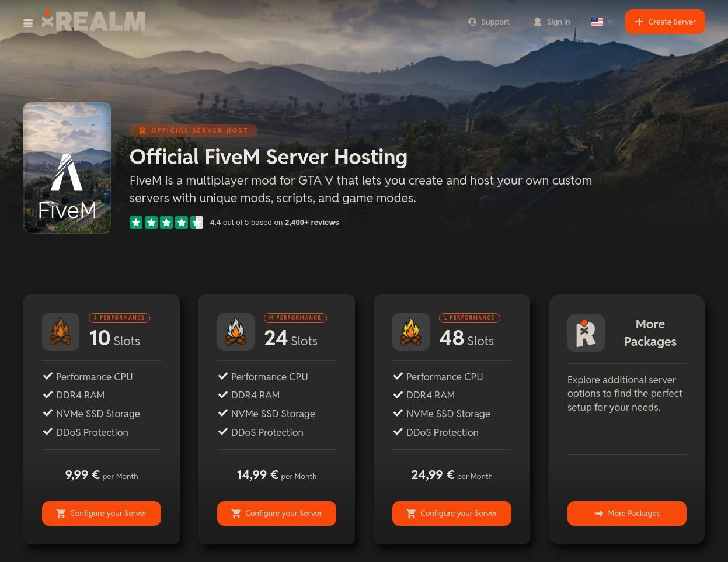The width and height of the screenshot is (728, 562).
Task: Click DDR4 RAM checkmark in 24 Slots card
Action: click(223, 395)
